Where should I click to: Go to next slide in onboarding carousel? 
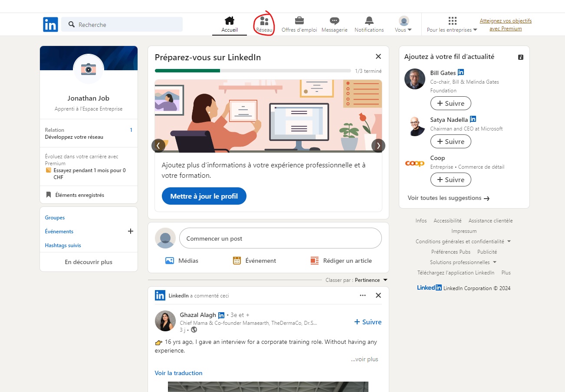pos(378,146)
